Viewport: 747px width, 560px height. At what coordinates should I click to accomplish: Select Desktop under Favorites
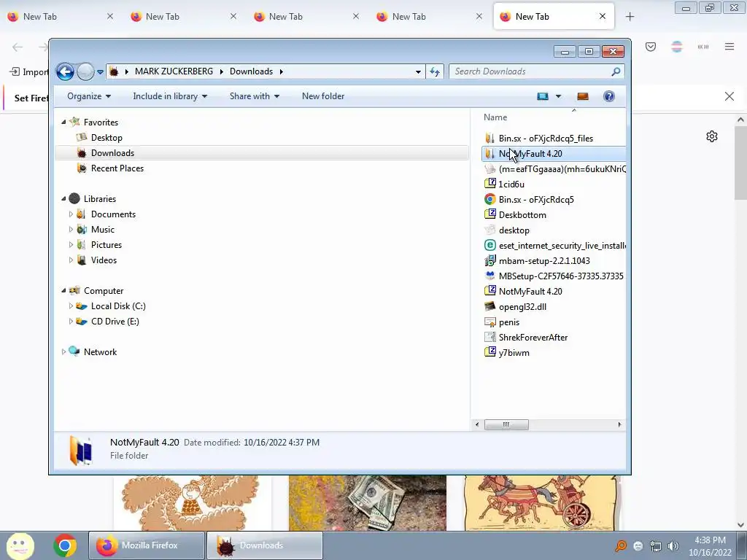point(107,138)
